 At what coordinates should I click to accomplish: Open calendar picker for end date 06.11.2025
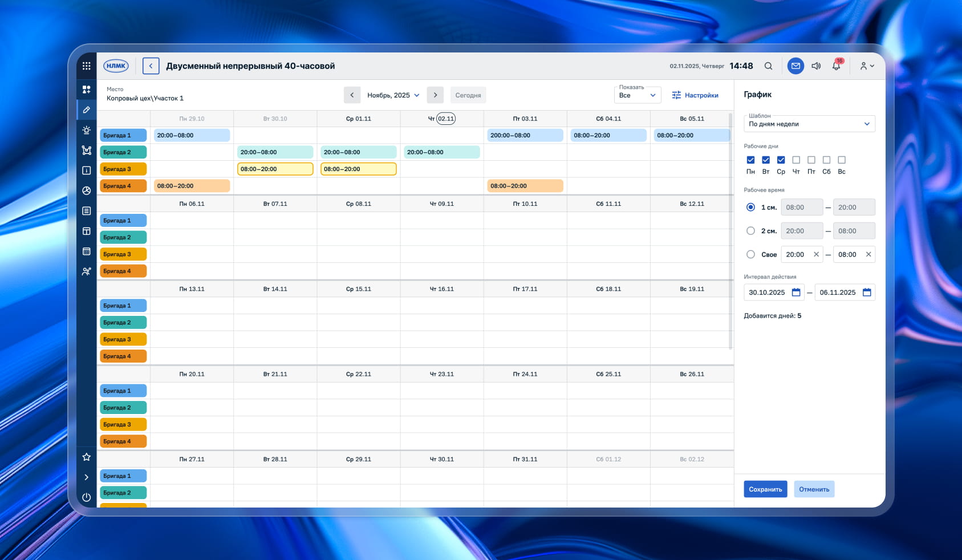(867, 293)
